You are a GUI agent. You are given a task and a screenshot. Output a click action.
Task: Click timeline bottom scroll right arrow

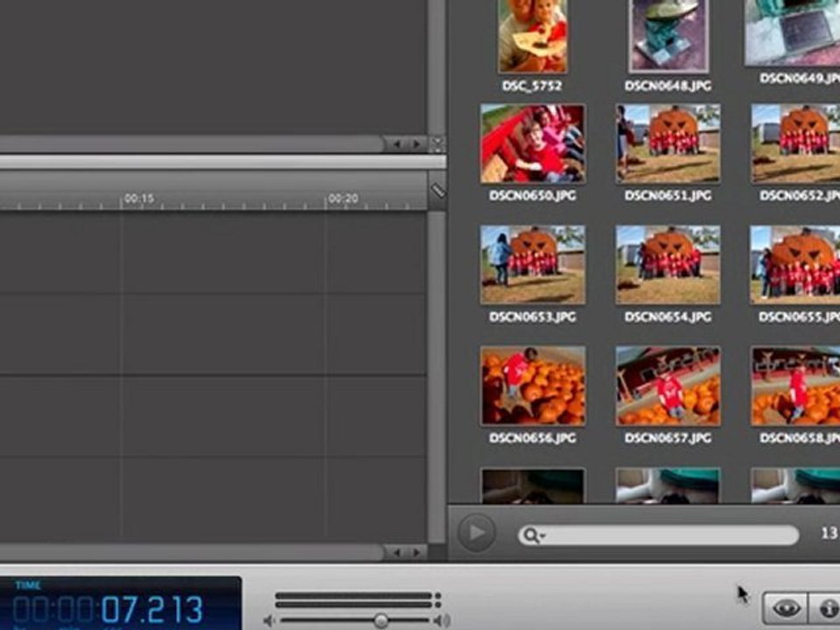tap(416, 552)
